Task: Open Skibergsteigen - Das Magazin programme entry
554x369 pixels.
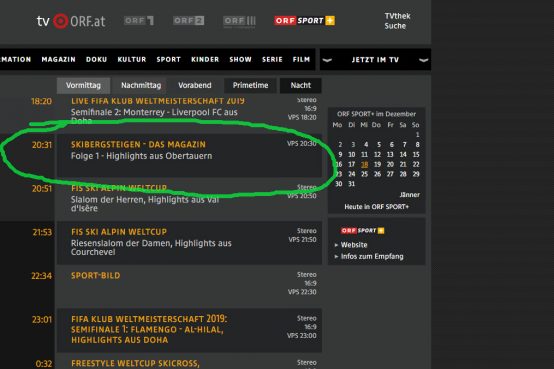Action: tap(189, 156)
